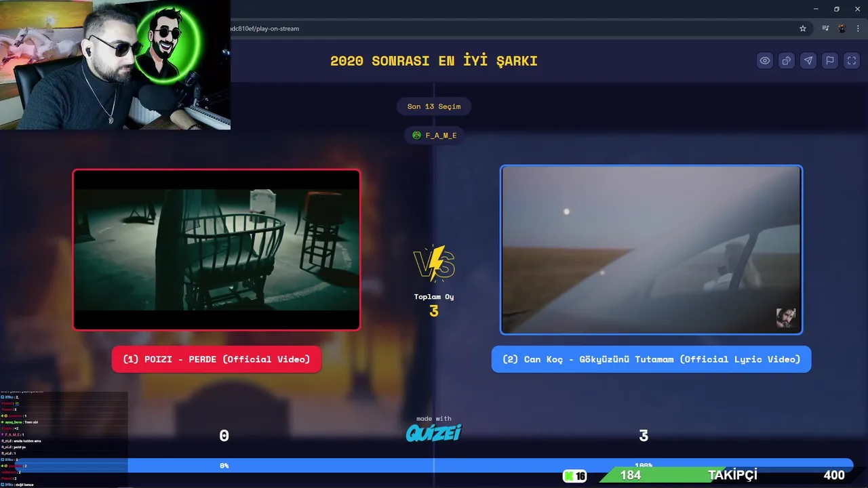Click the dice randomize icon

click(787, 60)
